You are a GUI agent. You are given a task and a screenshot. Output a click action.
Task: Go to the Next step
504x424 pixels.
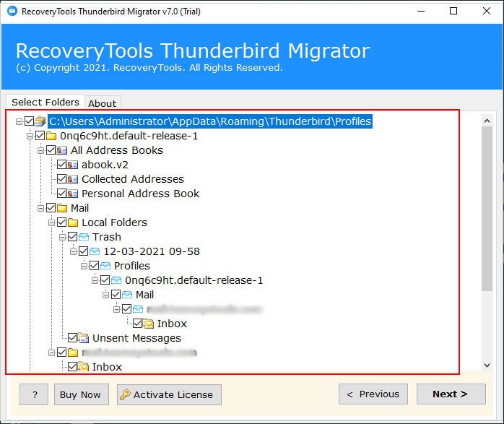tap(451, 394)
